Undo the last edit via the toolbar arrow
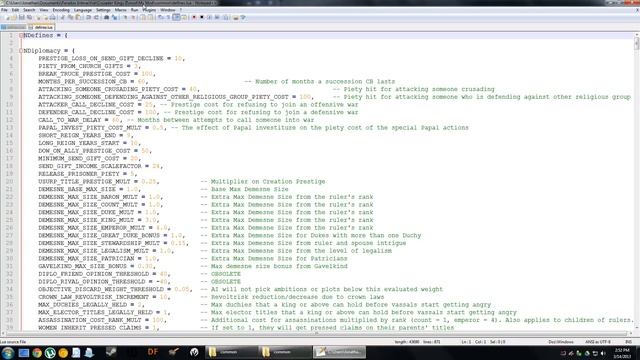The height and width of the screenshot is (360, 640). [88, 18]
